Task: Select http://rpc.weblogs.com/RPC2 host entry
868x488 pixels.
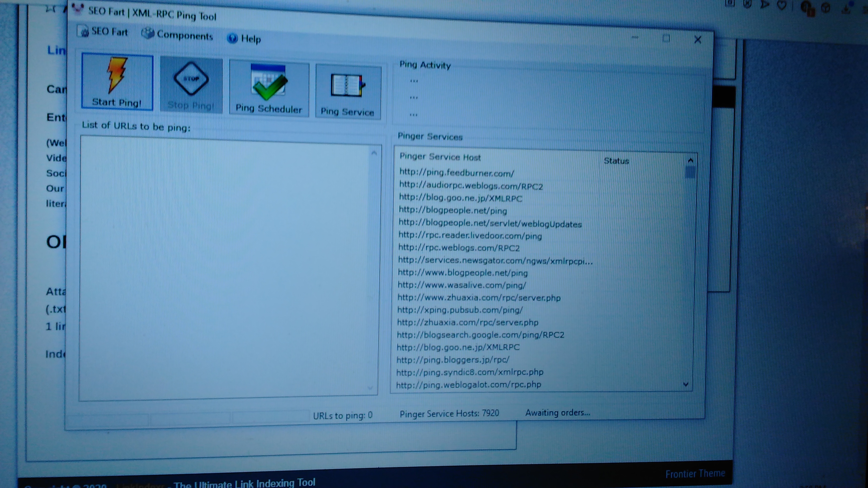Action: 459,248
